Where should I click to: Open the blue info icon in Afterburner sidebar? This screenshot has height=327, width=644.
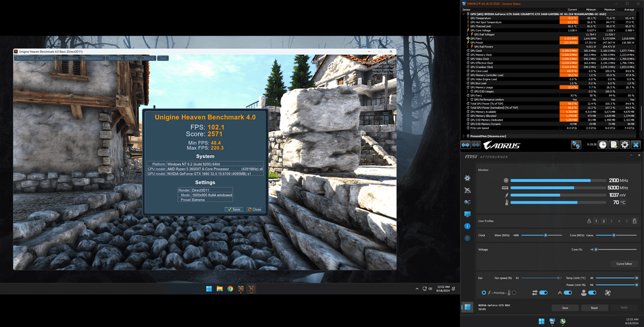tap(467, 226)
